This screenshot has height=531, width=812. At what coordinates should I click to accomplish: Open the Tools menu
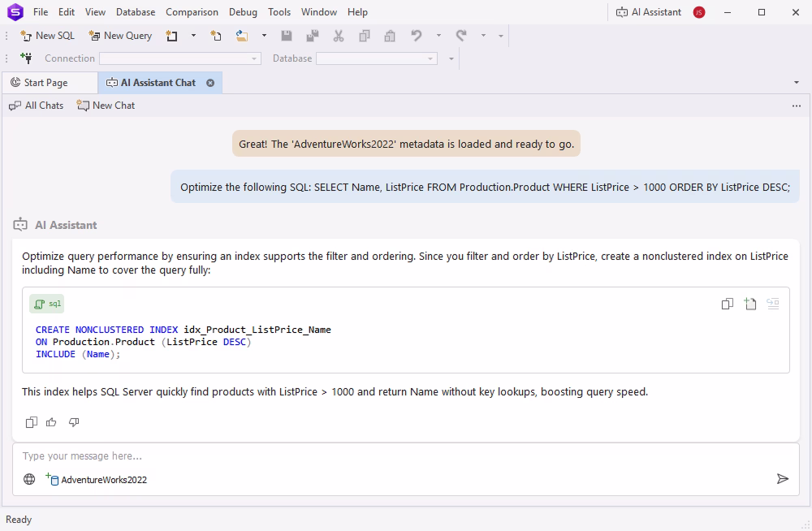coord(279,12)
